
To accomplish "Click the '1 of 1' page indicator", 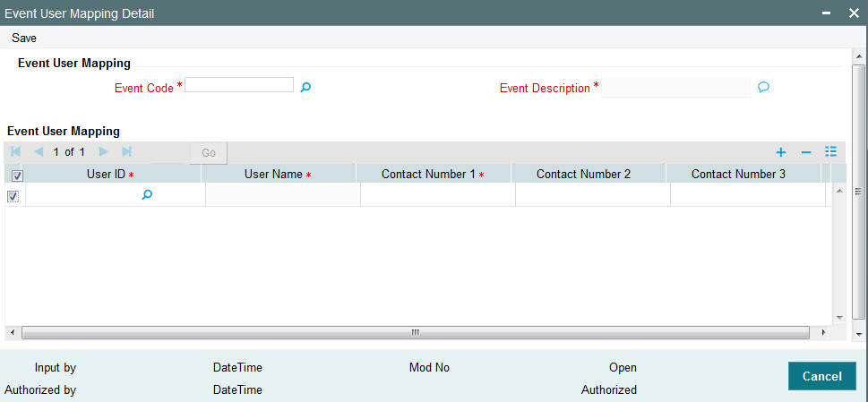I will coord(69,152).
